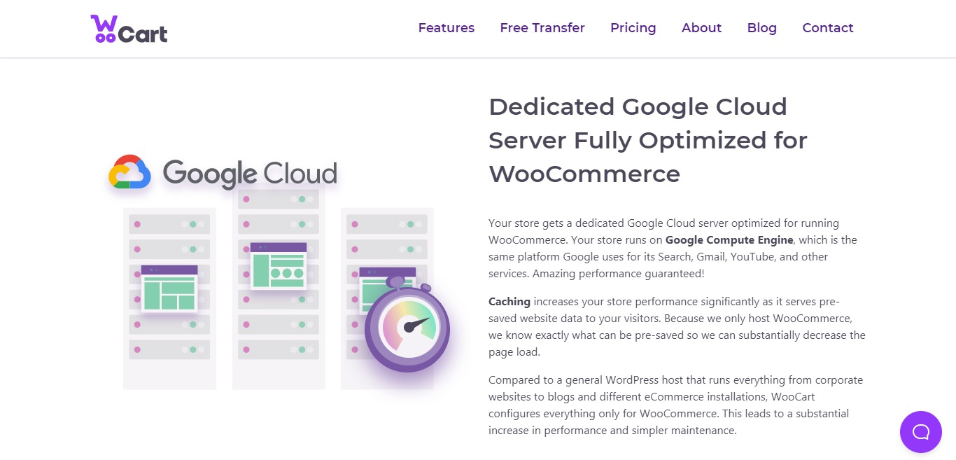Click the paragraph starting 'Compared to a general WordPress host'
Viewport: 956px width, 460px height.
[676, 405]
